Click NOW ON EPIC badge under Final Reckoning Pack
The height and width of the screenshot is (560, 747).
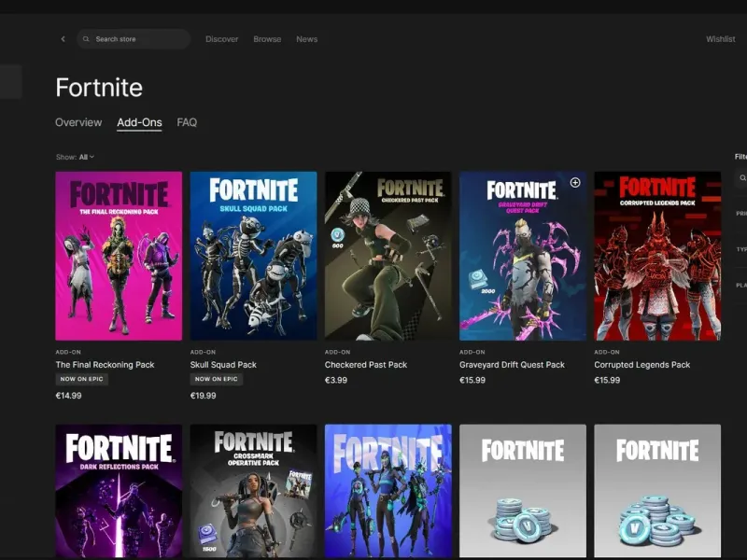tap(81, 379)
